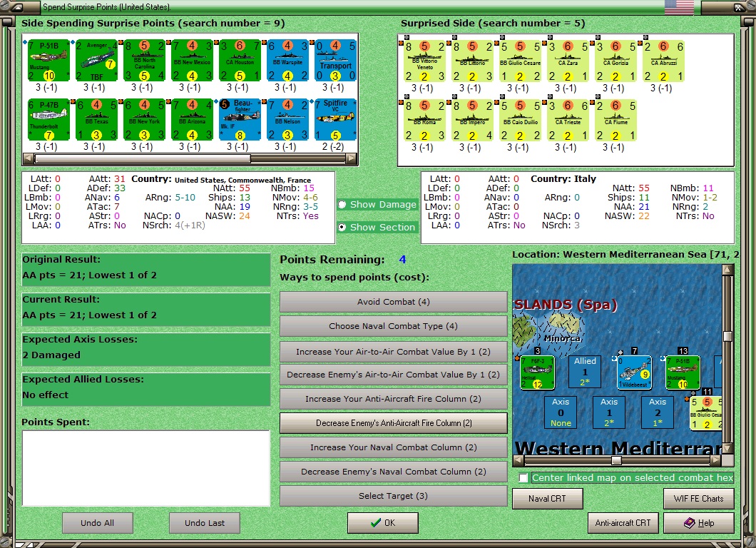Confirm with the OK button
This screenshot has height=548, width=756.
pos(383,523)
